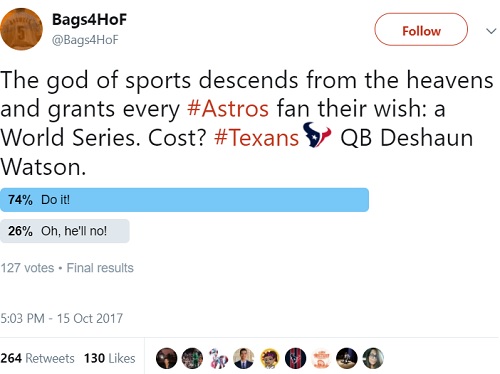Follow the Bags4HoF account
Screen dimensions: 500x374
[x=421, y=29]
